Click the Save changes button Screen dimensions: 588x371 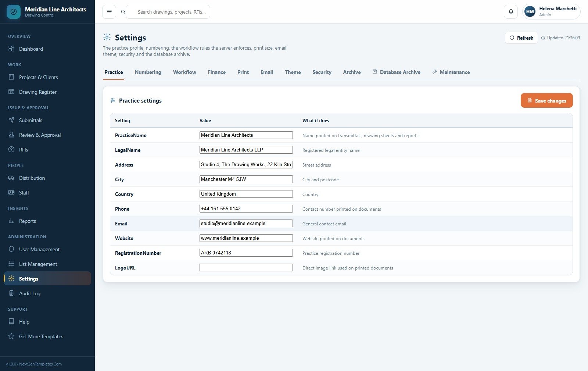[546, 100]
